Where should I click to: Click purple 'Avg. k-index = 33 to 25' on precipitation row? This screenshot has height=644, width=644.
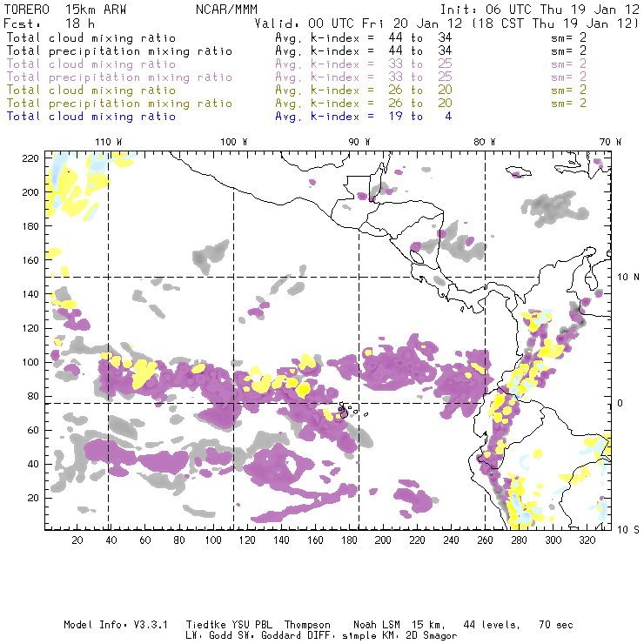coord(364,77)
